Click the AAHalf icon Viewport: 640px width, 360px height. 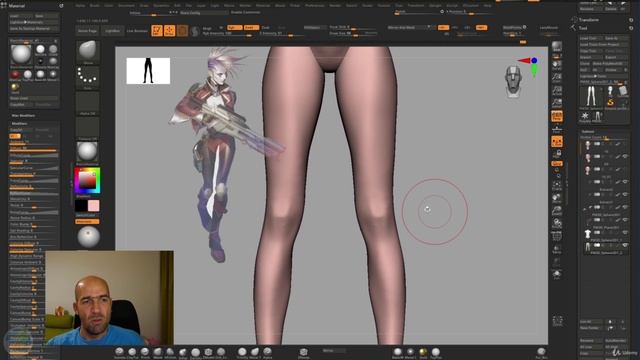click(x=557, y=103)
